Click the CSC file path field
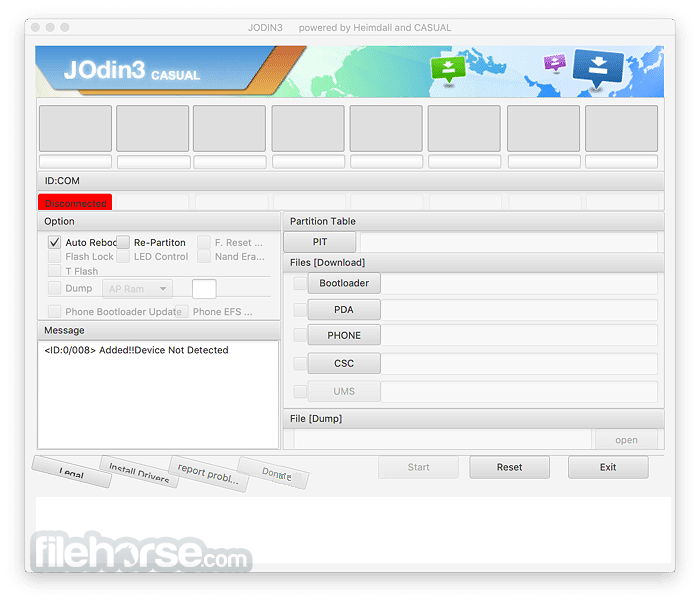The width and height of the screenshot is (700, 603). tap(519, 363)
